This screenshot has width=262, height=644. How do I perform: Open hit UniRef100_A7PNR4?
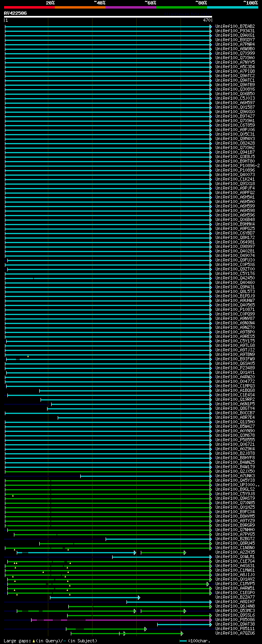tap(235, 45)
